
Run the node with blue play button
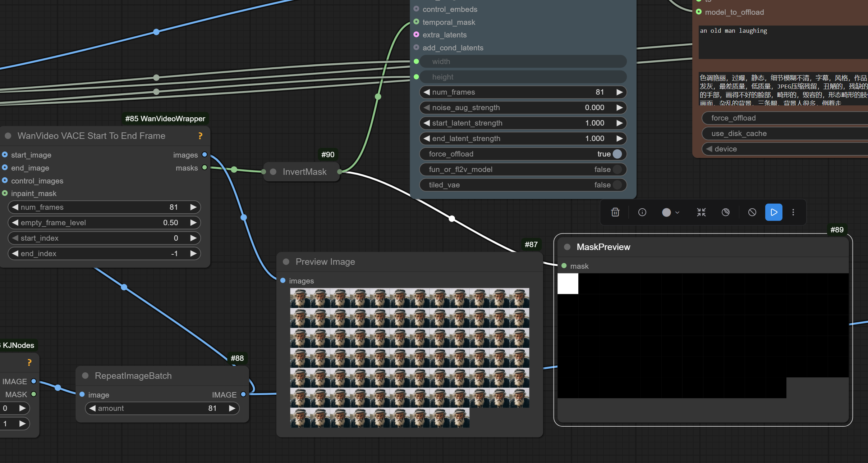click(x=773, y=212)
